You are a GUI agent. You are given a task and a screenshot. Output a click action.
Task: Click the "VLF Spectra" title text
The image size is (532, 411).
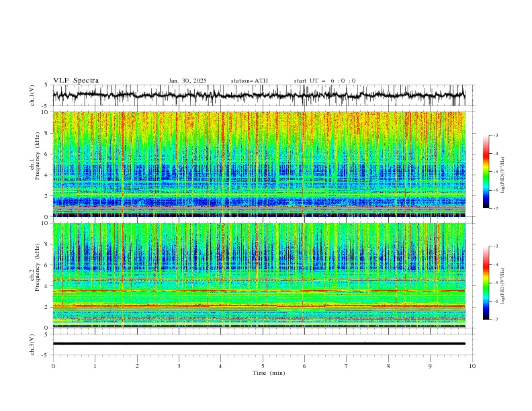click(76, 81)
